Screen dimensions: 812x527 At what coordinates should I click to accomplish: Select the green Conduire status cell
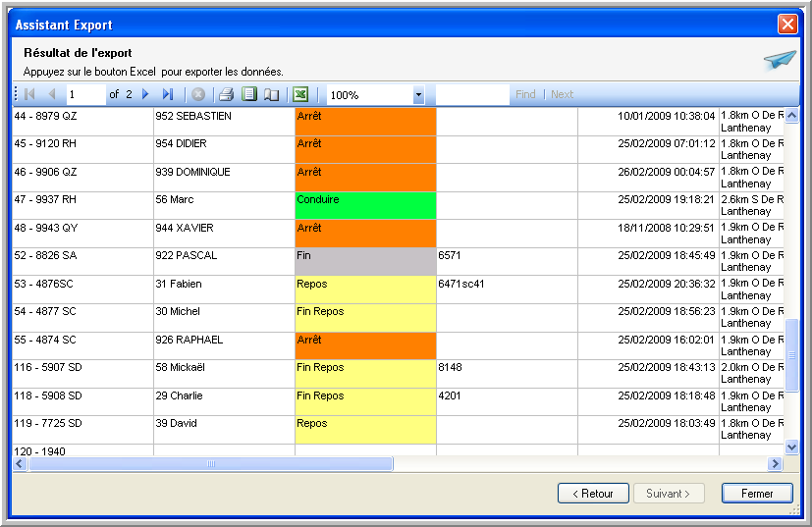pos(365,205)
